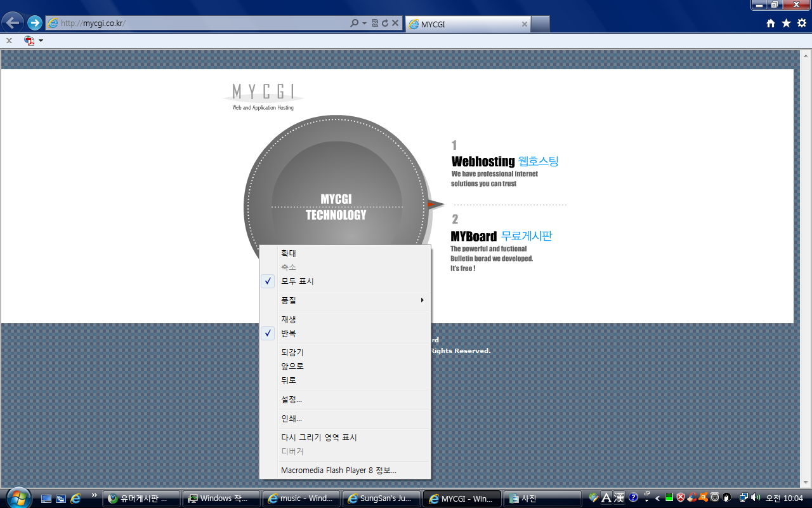
Task: Click the taskbar clock 오전 10:04
Action: click(785, 498)
